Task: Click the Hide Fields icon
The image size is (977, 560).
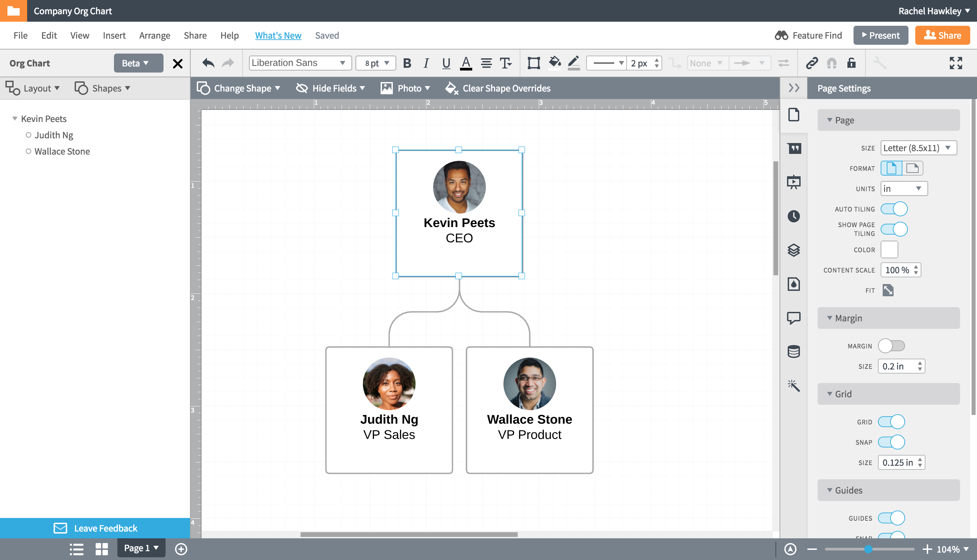Action: click(302, 88)
